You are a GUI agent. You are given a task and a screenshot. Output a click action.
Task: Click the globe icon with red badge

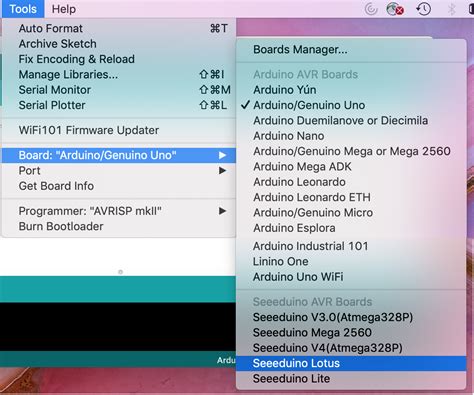(395, 9)
